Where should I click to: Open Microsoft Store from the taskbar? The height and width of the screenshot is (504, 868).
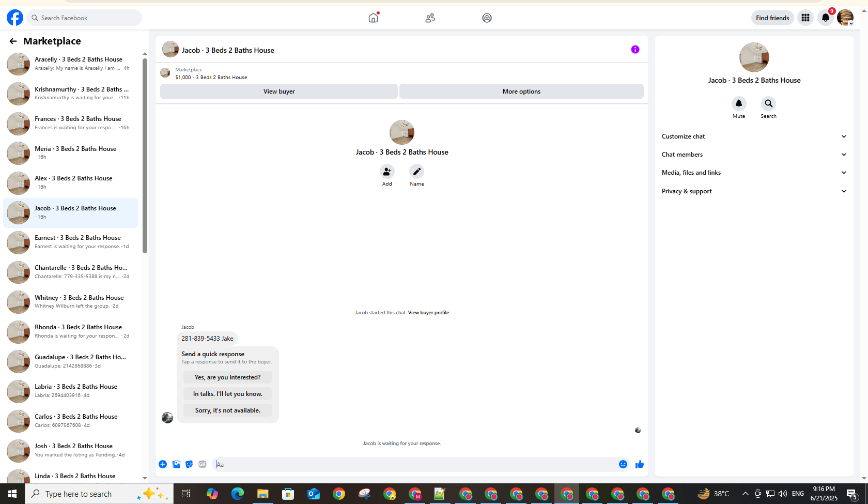(x=288, y=494)
